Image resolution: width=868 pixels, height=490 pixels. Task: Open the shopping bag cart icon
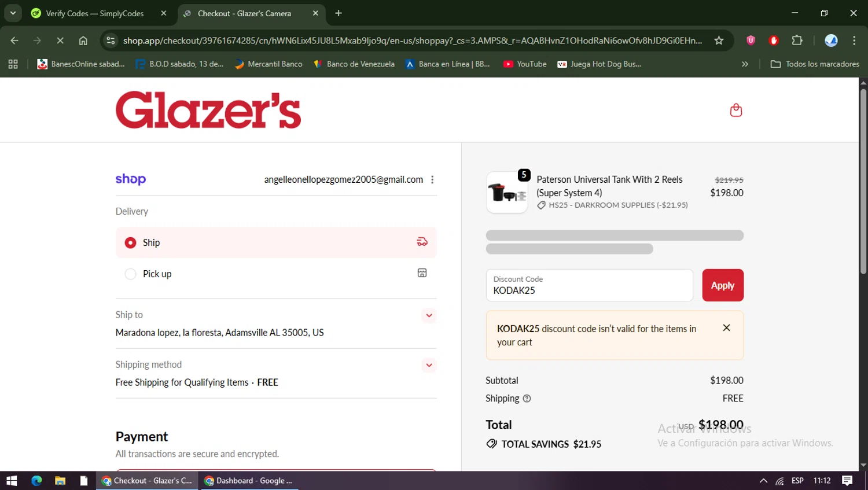[735, 110]
